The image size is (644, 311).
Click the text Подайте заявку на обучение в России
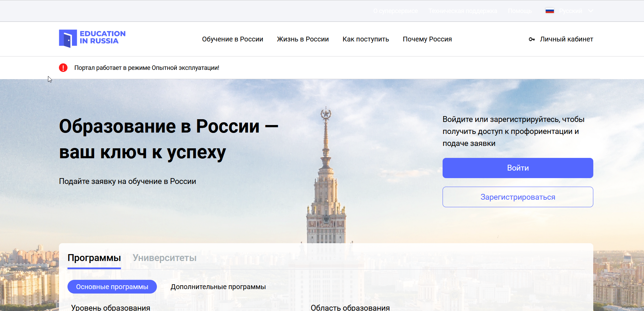(x=127, y=181)
